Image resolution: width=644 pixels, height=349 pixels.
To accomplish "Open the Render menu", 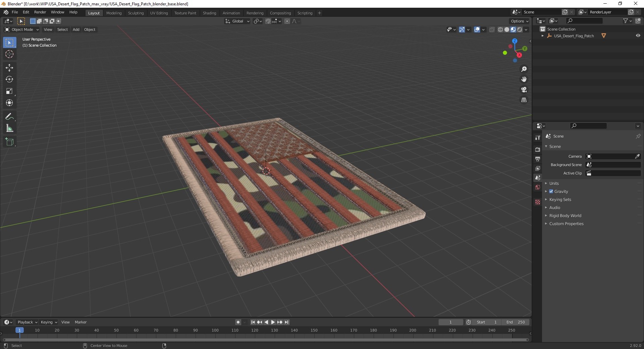I will point(40,12).
